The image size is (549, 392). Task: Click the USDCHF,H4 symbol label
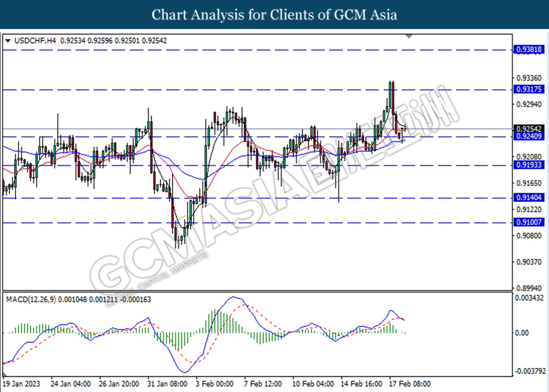coord(35,41)
